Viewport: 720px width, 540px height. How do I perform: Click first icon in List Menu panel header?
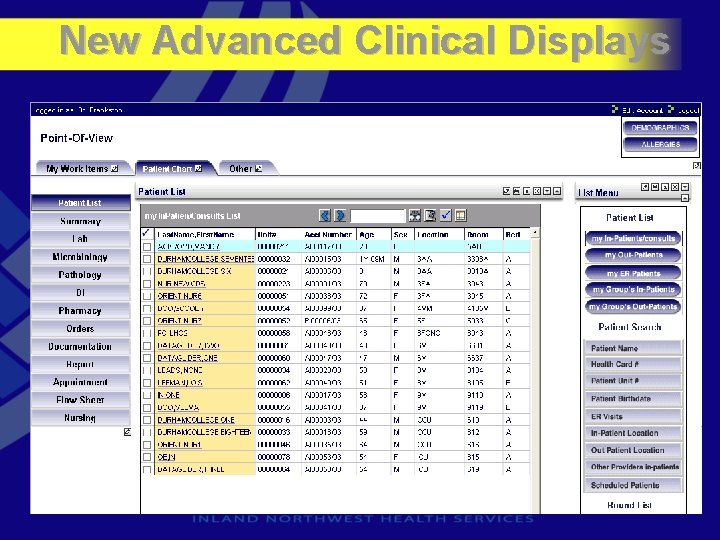[645, 187]
